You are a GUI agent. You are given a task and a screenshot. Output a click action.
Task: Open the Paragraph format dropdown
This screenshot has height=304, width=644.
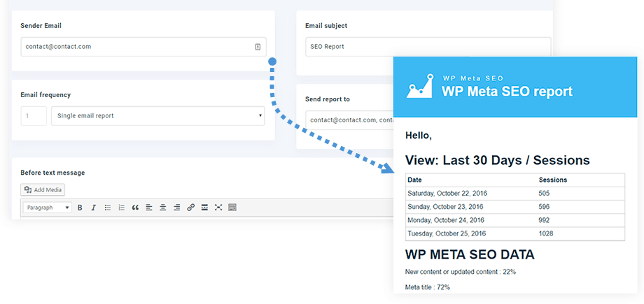click(x=47, y=208)
